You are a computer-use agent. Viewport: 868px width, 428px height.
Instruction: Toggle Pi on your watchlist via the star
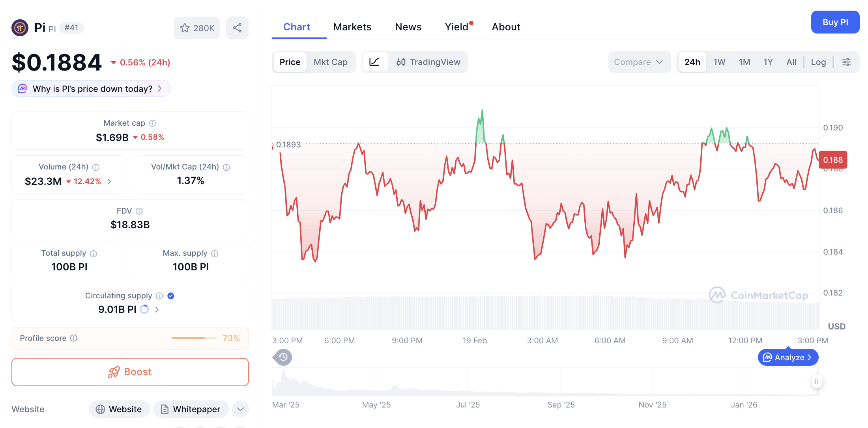point(185,28)
